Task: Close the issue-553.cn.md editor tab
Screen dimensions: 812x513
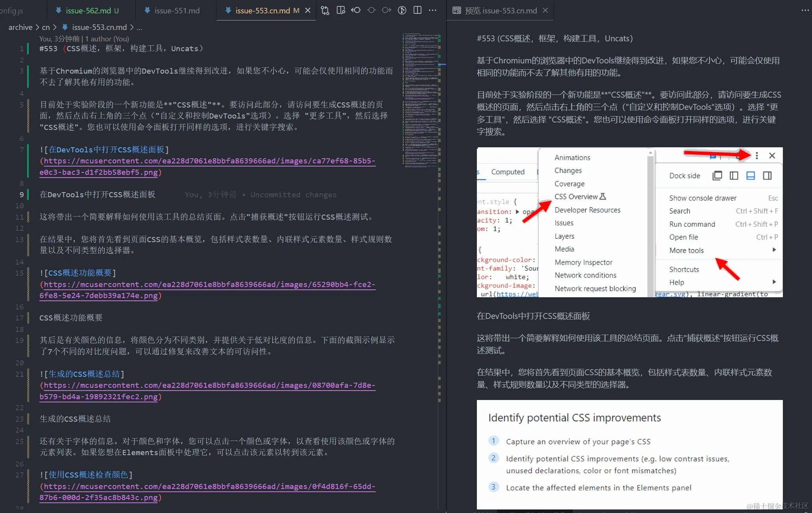Action: [x=308, y=11]
